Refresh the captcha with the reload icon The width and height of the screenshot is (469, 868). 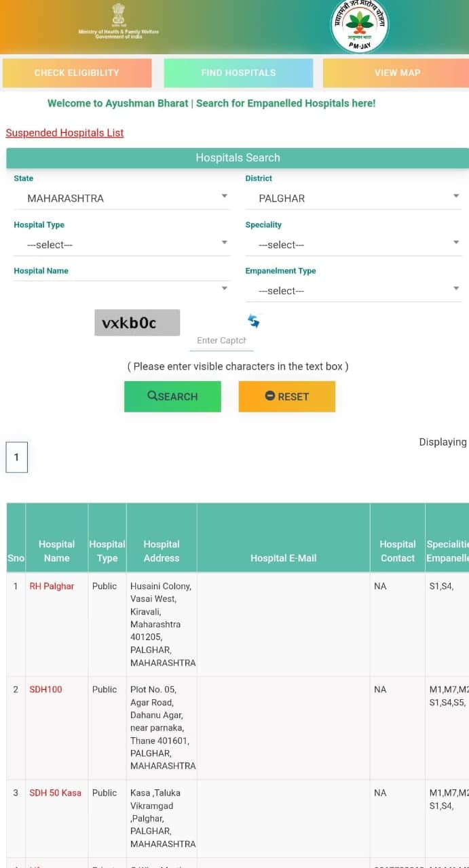pyautogui.click(x=253, y=321)
